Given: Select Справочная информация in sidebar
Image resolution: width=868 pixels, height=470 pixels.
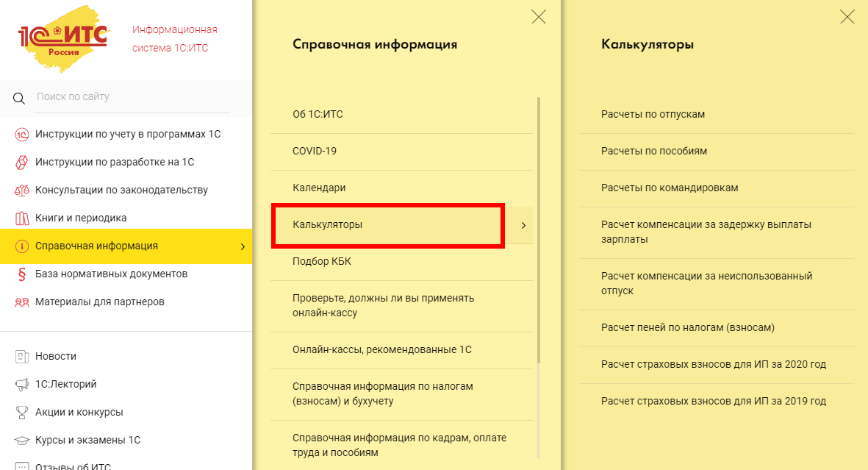Looking at the screenshot, I should pos(126,246).
